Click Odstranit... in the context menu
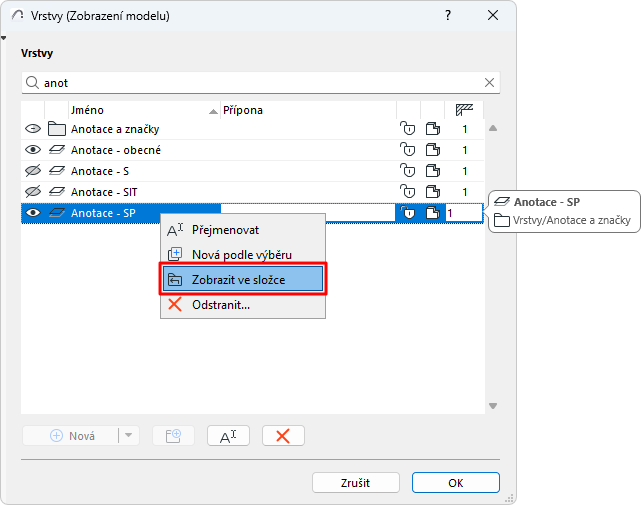Screen dimensions: 641x505 [x=220, y=304]
